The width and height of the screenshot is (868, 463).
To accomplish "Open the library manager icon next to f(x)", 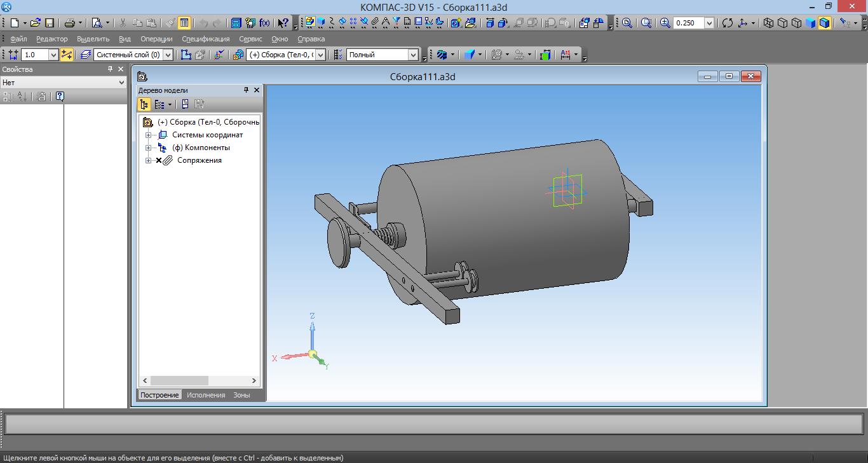I will [250, 23].
